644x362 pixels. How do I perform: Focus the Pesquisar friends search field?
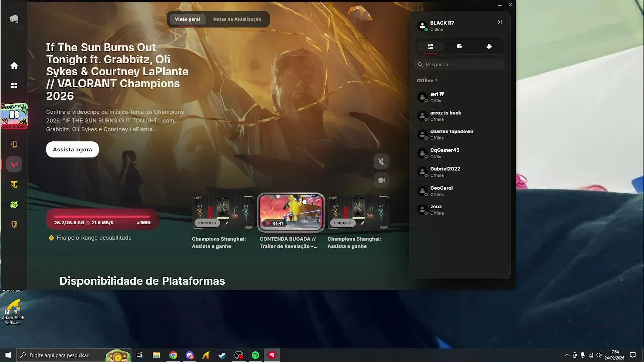click(x=459, y=65)
